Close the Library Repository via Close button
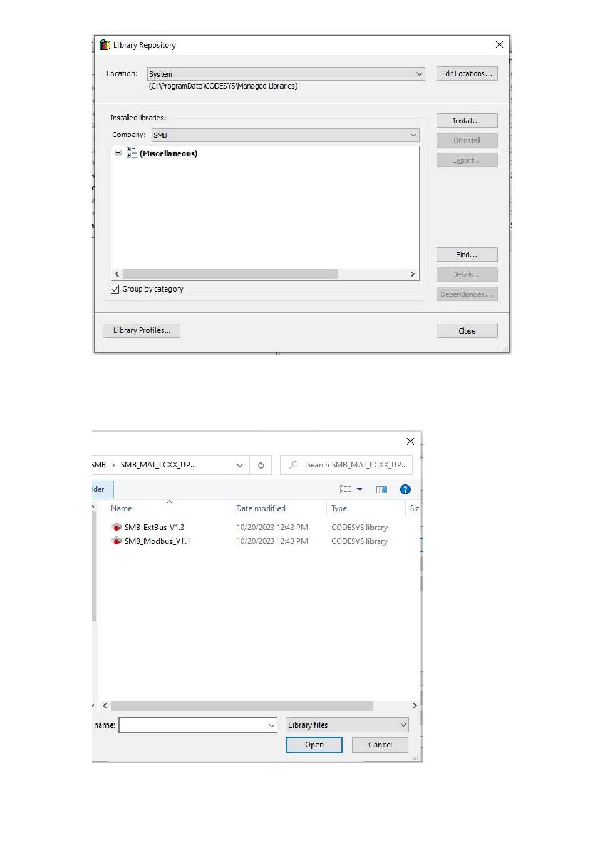 [x=467, y=331]
